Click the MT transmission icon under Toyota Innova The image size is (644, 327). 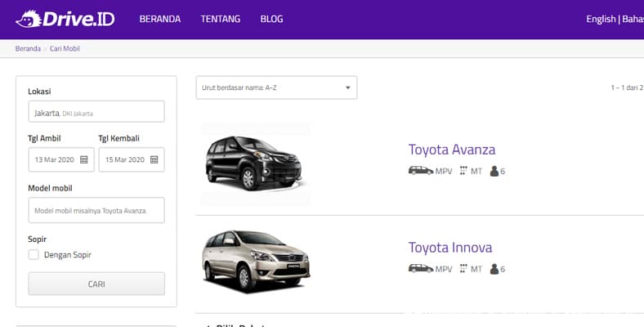click(x=463, y=269)
